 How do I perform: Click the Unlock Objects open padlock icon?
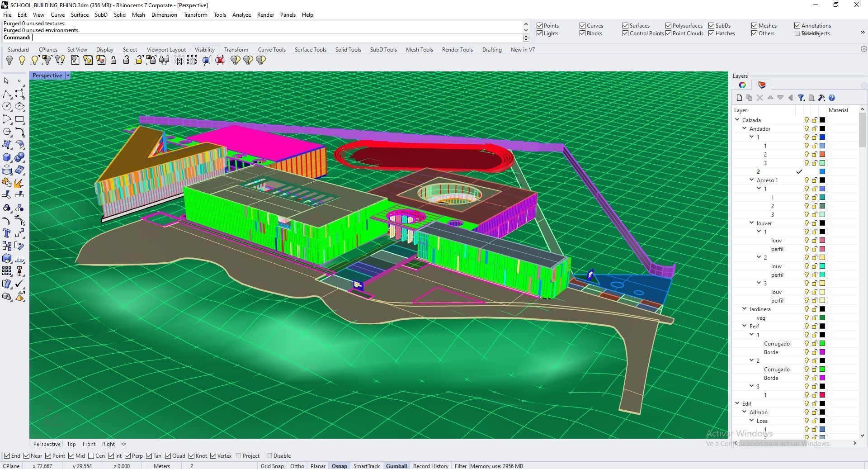[126, 60]
